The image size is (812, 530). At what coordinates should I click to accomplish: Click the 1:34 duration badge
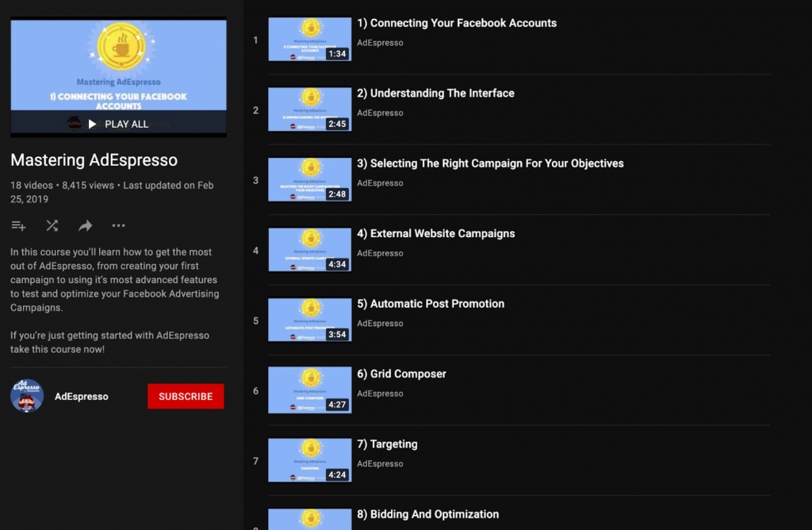[337, 54]
